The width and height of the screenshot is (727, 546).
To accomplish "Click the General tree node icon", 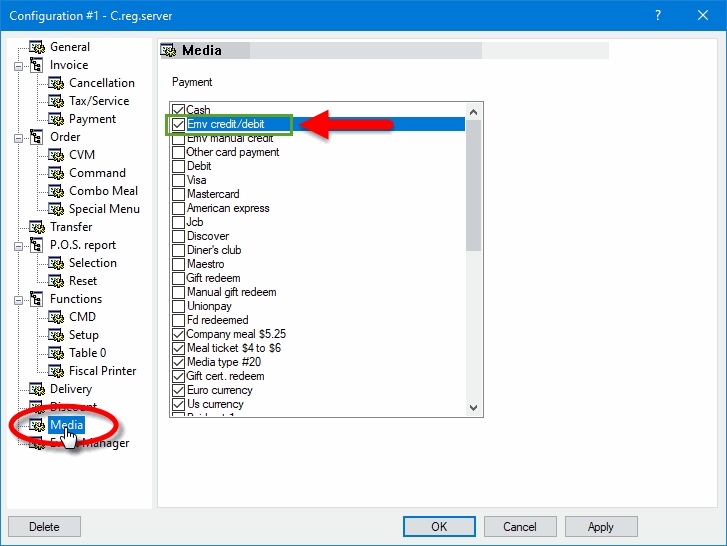I will 37,47.
